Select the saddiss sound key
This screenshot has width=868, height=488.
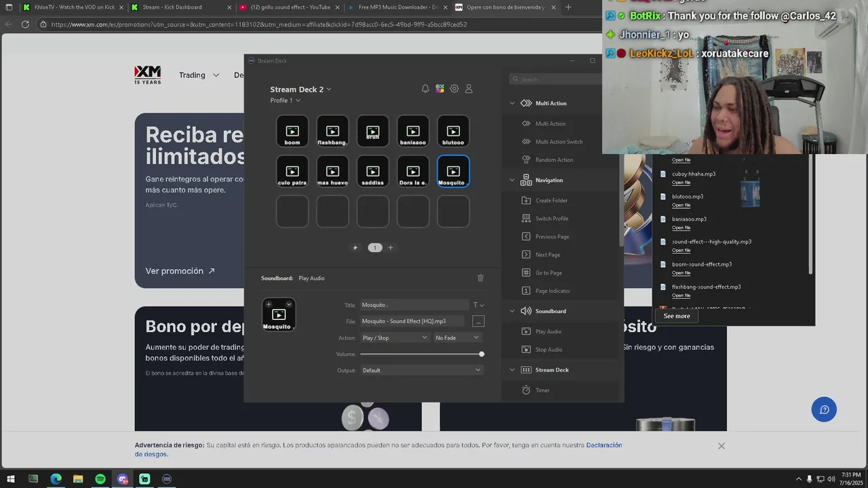pyautogui.click(x=373, y=171)
